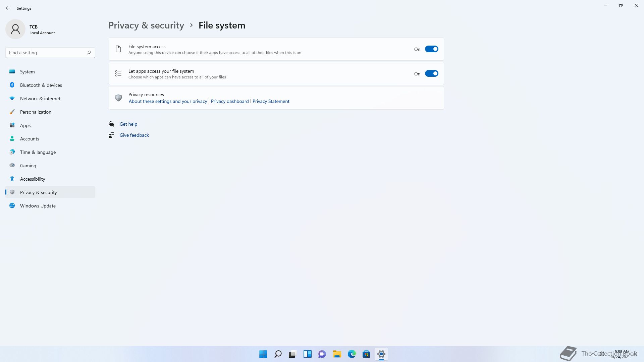Disable Let apps access your file system

coord(431,74)
